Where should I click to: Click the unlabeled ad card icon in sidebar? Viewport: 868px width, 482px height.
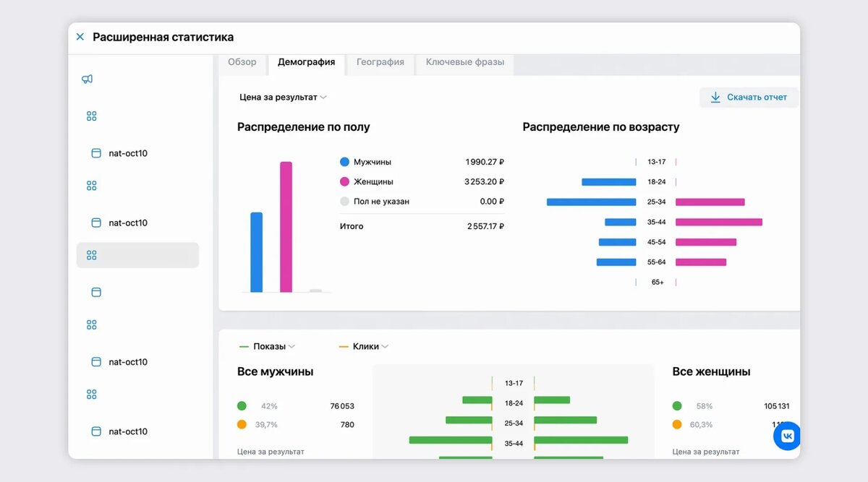click(95, 292)
